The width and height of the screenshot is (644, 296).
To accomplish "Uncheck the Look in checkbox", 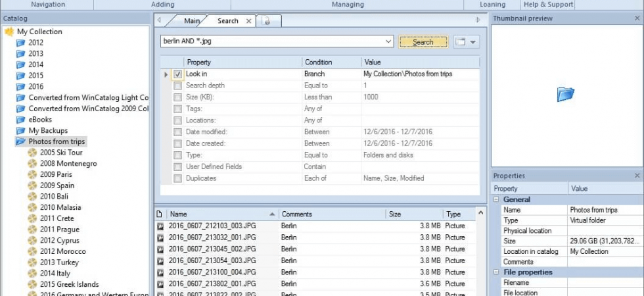I will [177, 74].
